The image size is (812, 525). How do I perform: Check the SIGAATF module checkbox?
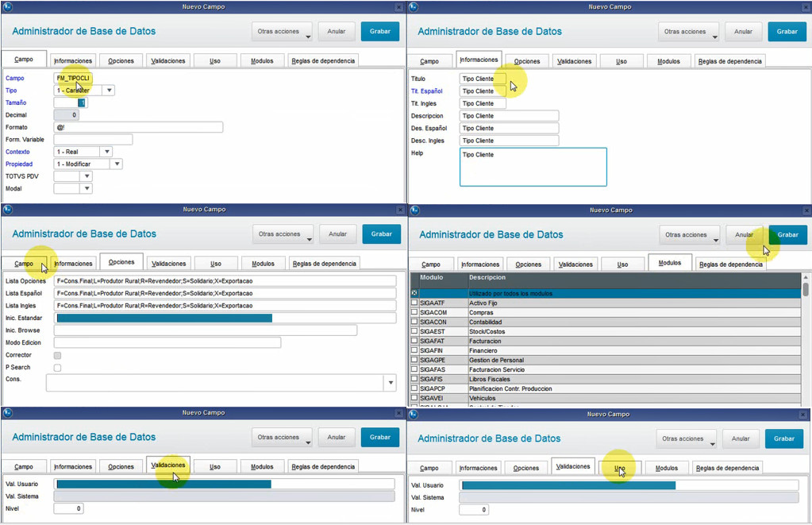point(414,303)
